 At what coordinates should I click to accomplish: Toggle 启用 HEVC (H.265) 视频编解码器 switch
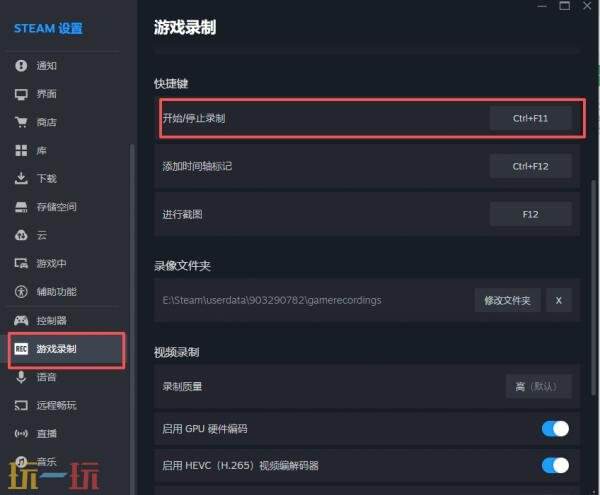tap(555, 466)
